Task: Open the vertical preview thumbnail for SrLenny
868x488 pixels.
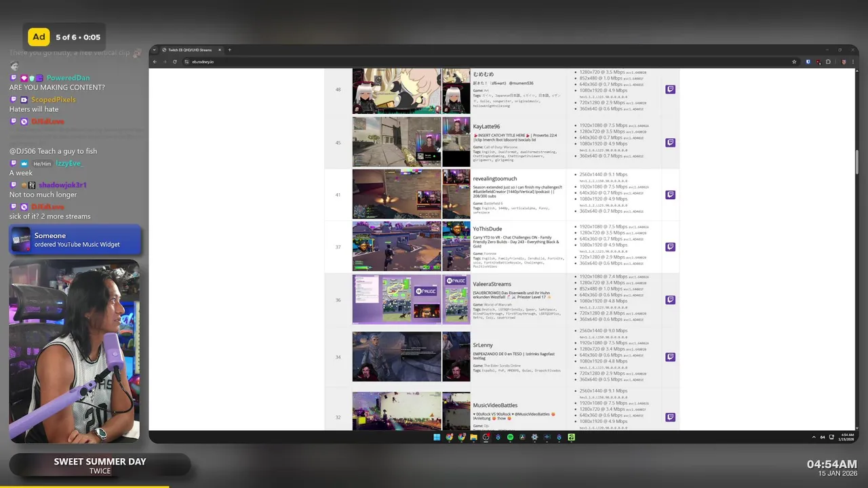Action: pos(456,357)
